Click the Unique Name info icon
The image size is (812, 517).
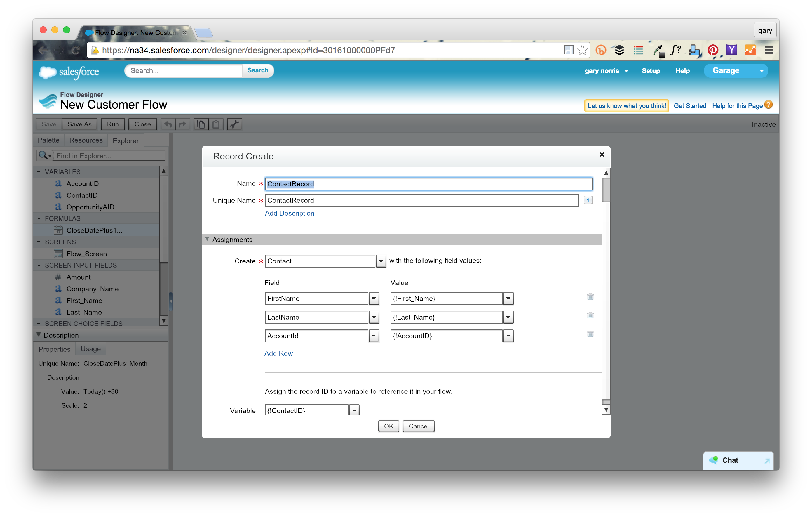point(588,200)
